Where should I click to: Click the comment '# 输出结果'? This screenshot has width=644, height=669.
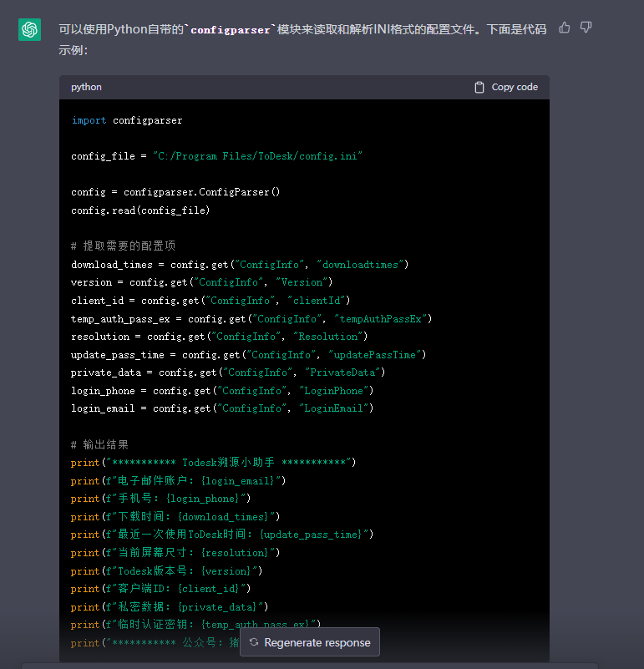click(100, 444)
